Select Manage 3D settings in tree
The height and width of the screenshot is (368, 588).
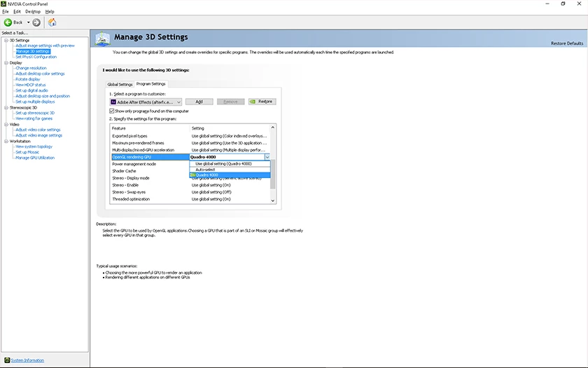pos(33,51)
